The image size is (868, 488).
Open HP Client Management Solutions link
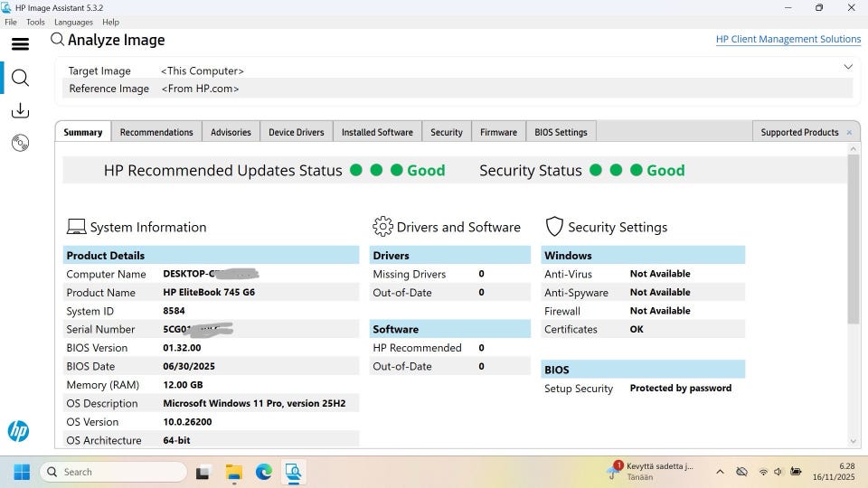point(788,39)
